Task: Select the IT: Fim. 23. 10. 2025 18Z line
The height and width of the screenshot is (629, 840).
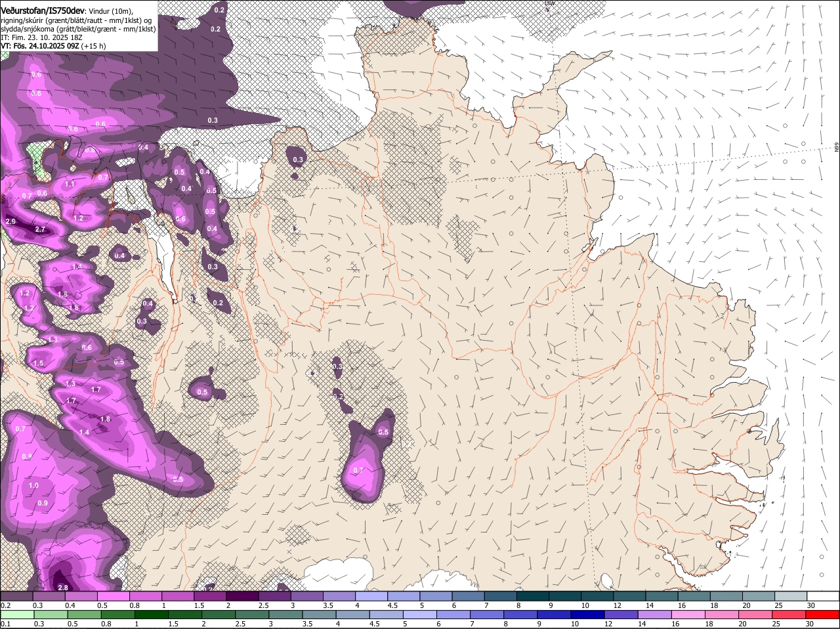Action: tap(41, 37)
